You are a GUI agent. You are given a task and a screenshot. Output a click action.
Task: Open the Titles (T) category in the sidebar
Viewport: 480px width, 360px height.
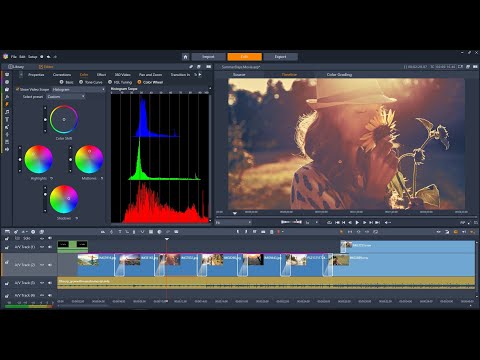click(x=7, y=119)
